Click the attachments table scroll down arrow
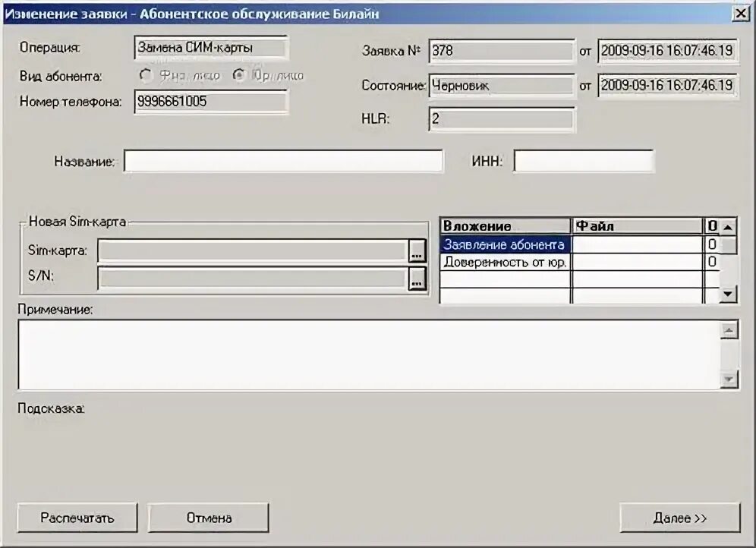The image size is (756, 548). [x=728, y=294]
